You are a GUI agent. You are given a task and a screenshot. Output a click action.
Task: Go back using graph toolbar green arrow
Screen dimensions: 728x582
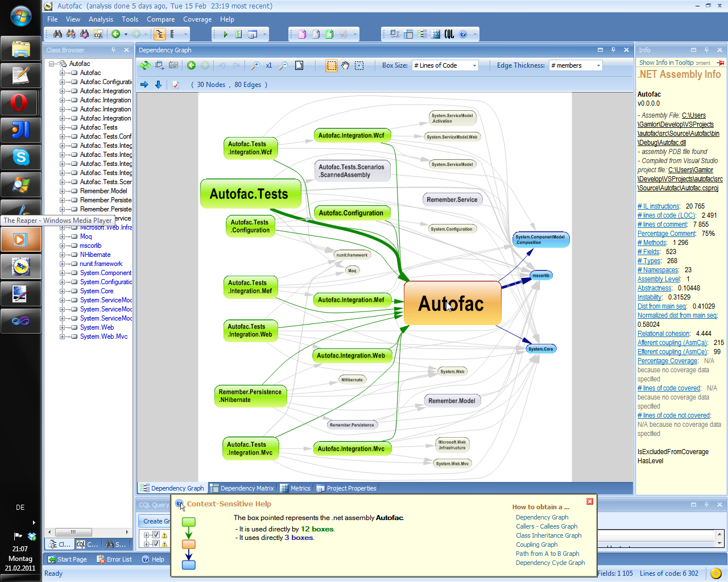click(192, 65)
